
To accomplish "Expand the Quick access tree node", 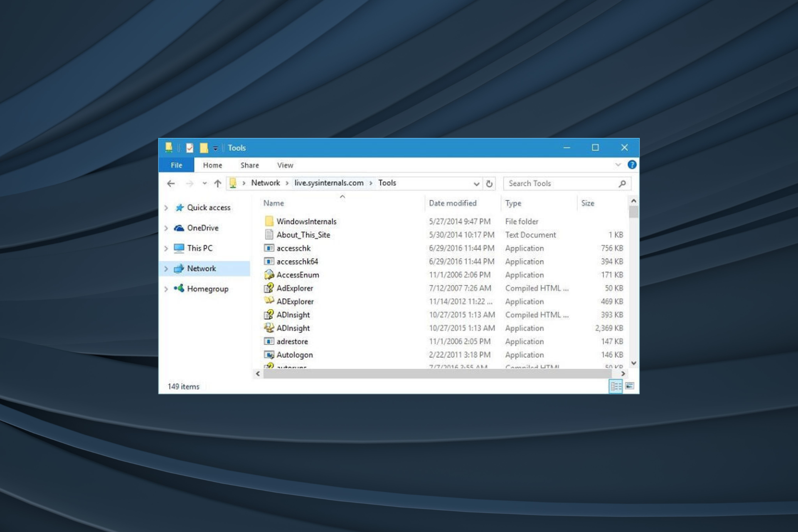I will coord(166,207).
